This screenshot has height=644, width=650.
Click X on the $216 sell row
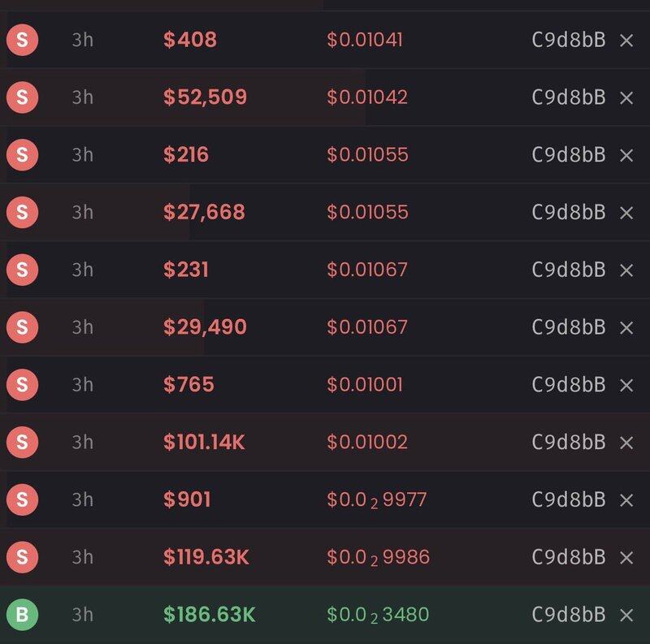pyautogui.click(x=626, y=155)
